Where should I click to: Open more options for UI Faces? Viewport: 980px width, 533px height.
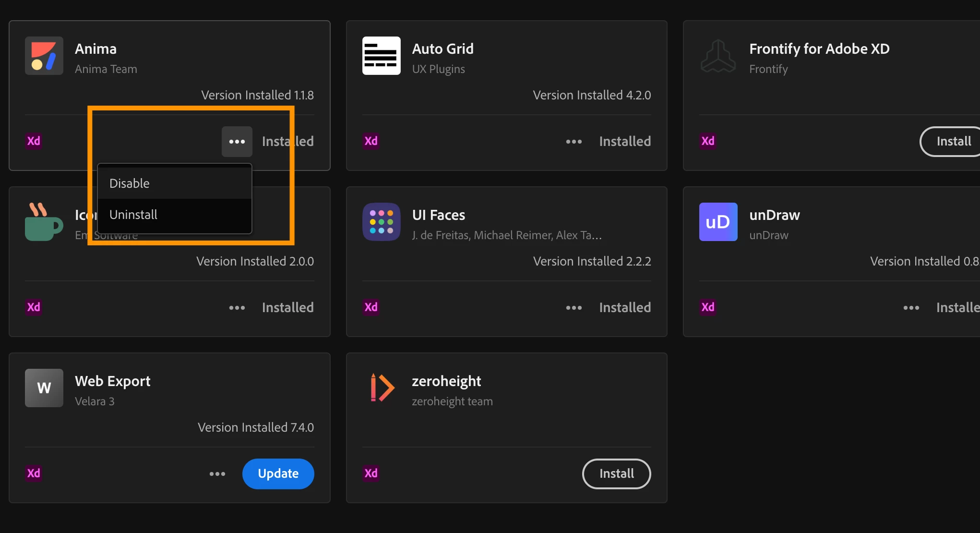[x=574, y=308]
